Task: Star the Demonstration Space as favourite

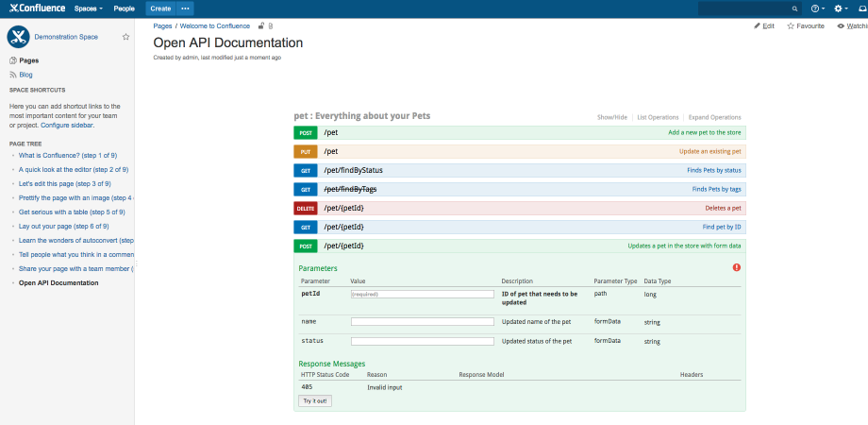Action: 125,37
